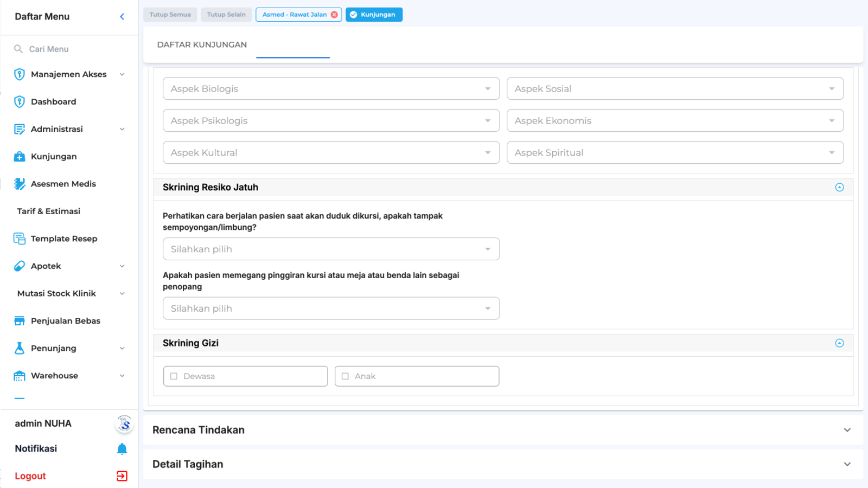
Task: Open the sempoyongan/limbung Silahkan pilih dropdown
Action: [331, 249]
